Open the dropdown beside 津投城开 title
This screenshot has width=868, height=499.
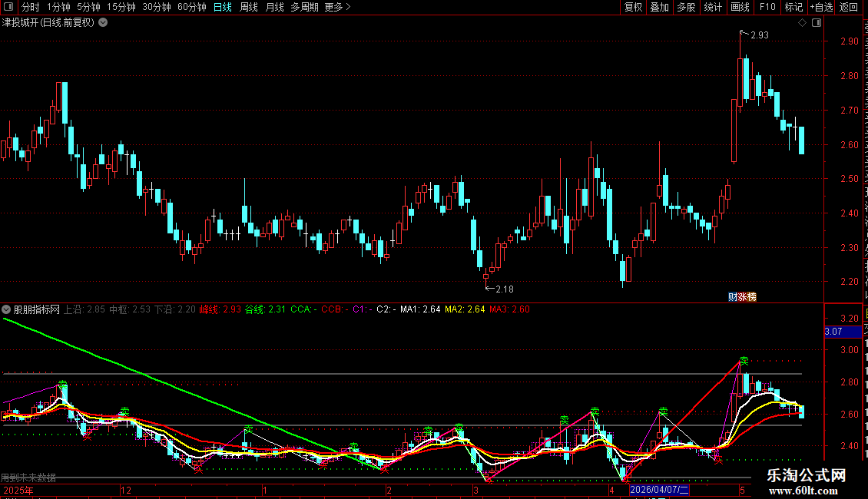(103, 23)
